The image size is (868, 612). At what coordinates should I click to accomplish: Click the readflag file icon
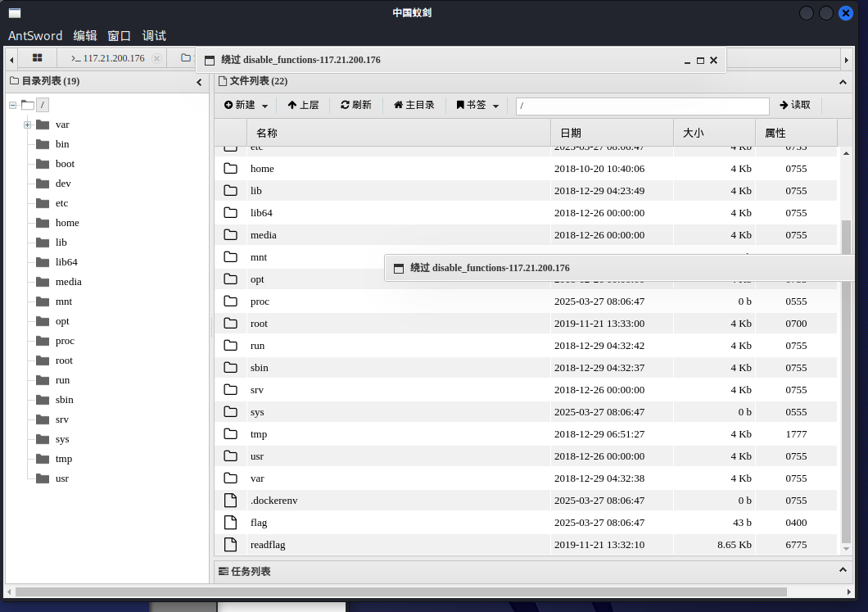(230, 545)
